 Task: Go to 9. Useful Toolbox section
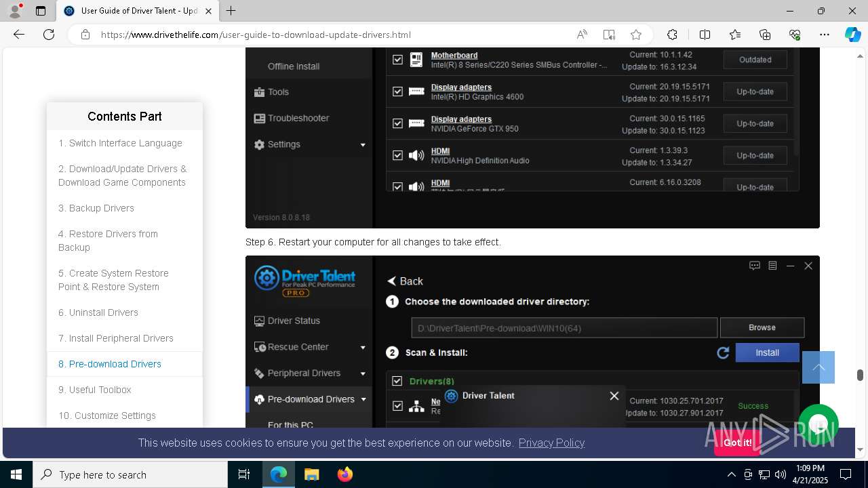(x=95, y=390)
